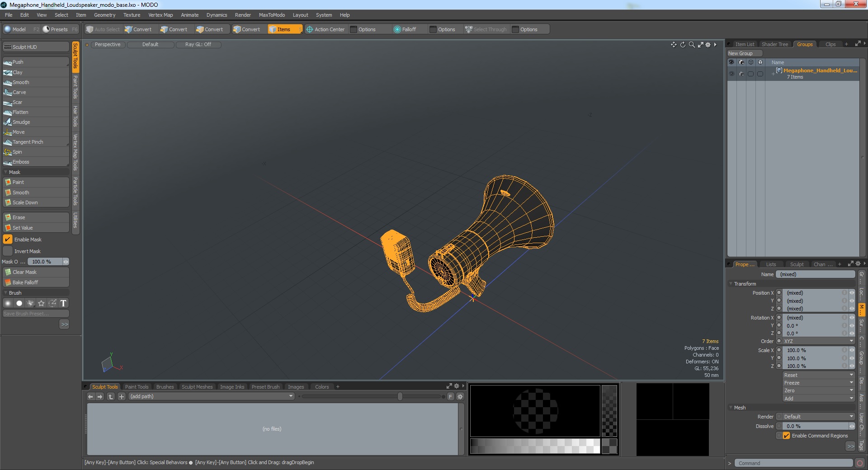868x470 pixels.
Task: Click the Command input field
Action: [x=793, y=463]
